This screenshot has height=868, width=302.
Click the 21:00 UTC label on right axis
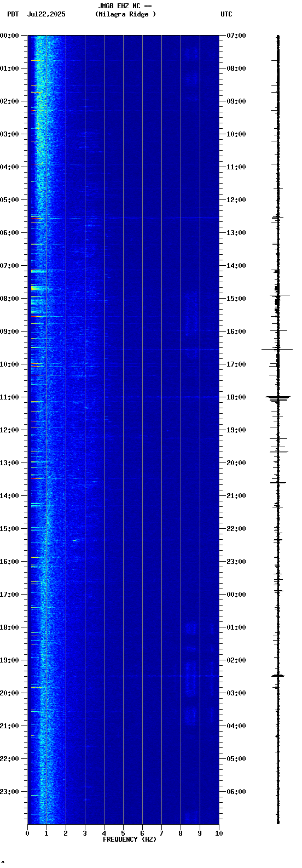tap(236, 496)
